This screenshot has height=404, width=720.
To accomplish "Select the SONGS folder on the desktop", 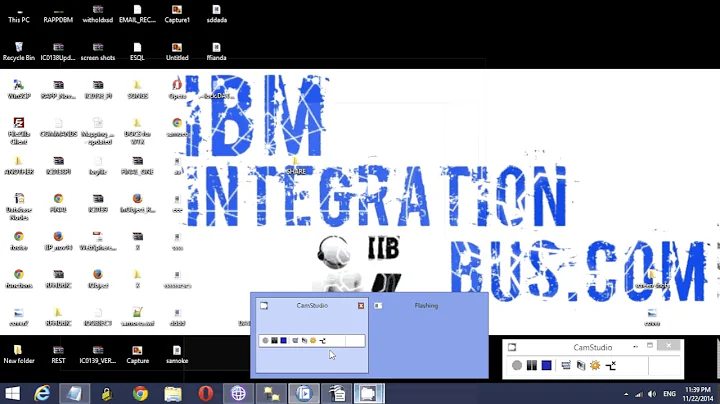I will (x=137, y=90).
